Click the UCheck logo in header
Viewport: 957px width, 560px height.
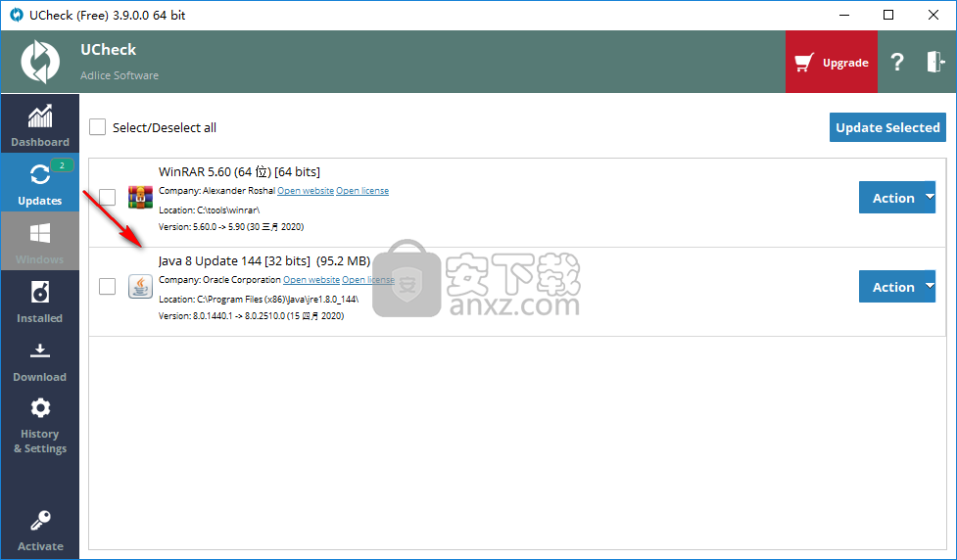(40, 62)
